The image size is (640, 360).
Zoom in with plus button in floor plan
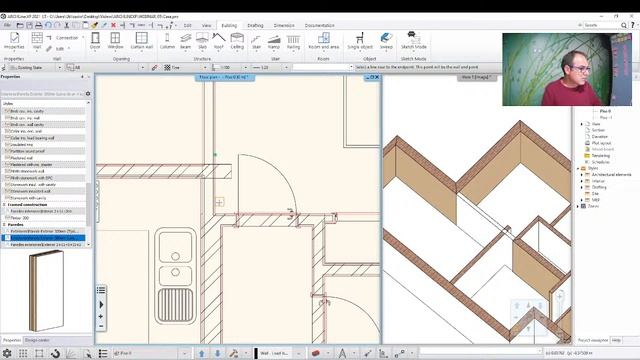coord(101,316)
